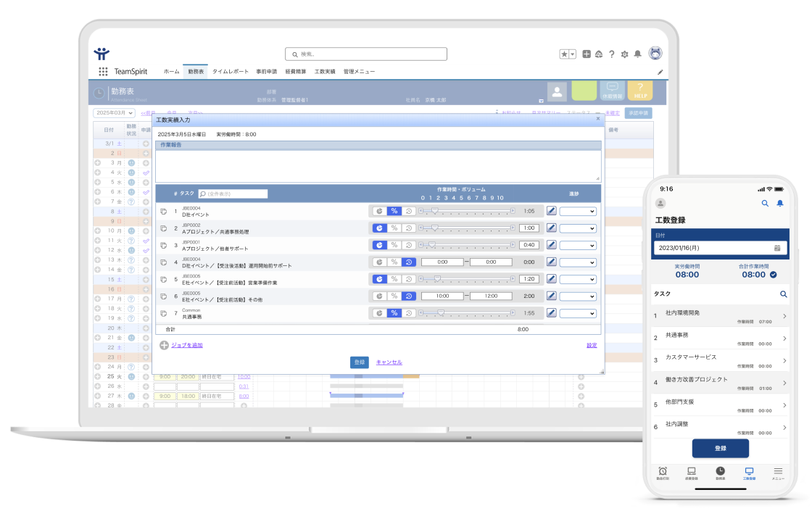Click the volume slider handle for row 7
This screenshot has width=812, height=519.
(x=441, y=313)
